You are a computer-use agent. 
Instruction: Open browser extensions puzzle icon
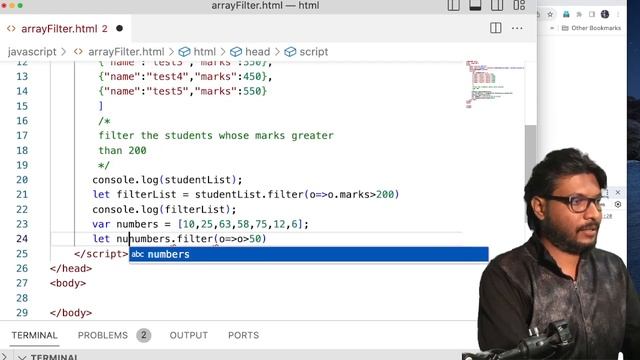click(579, 14)
